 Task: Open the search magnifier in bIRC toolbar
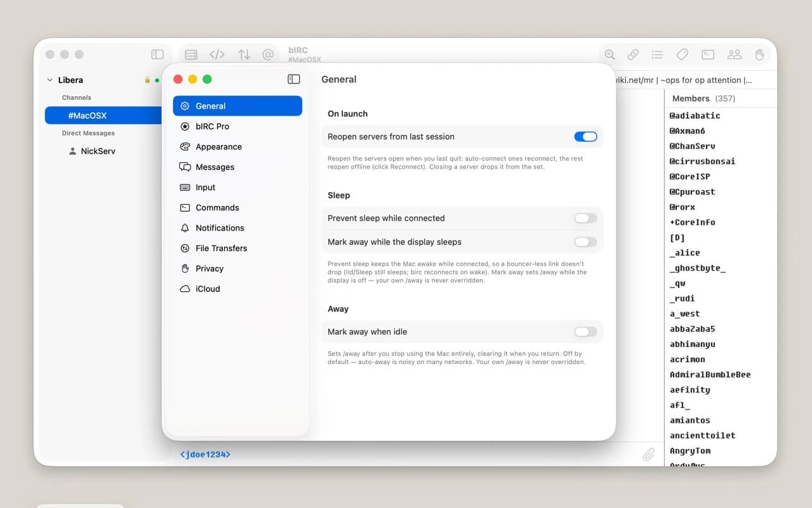(609, 55)
